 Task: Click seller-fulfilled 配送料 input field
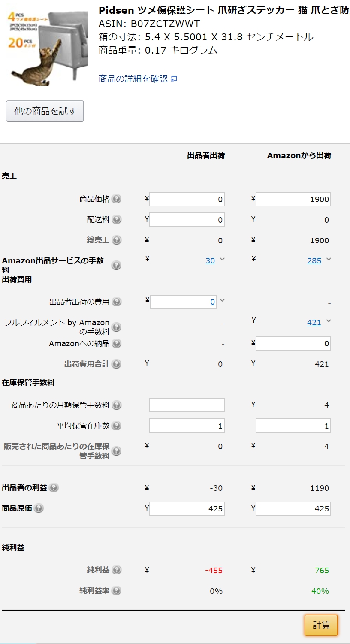pos(187,220)
